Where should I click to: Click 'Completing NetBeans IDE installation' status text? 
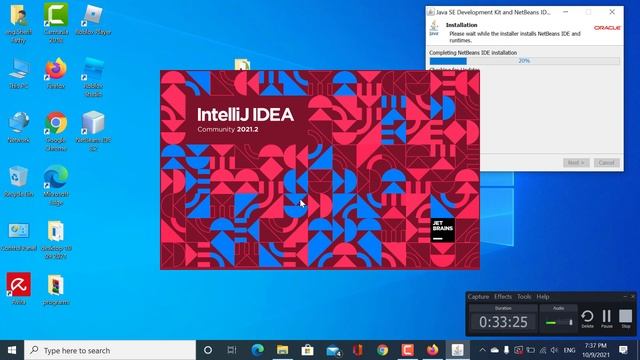[473, 53]
